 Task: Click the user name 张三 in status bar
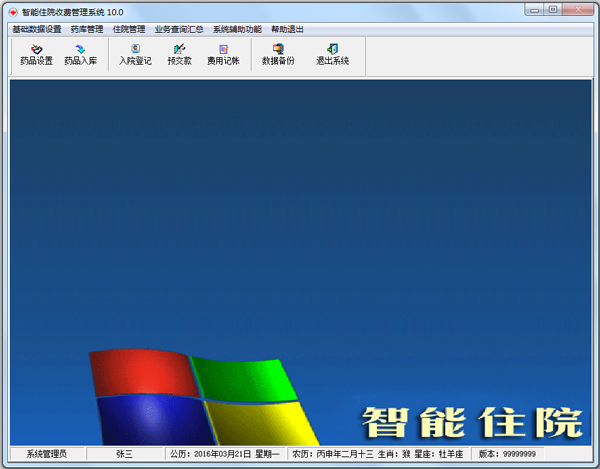[x=125, y=454]
